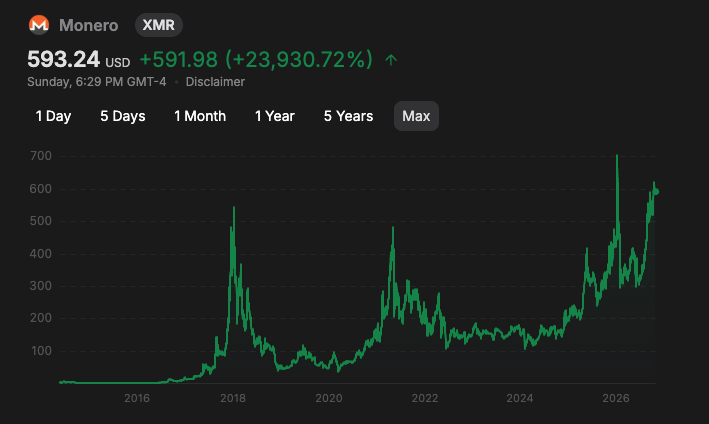
Task: Click the Sunday, 6:29 PM GMT-4 timestamp
Action: coord(97,82)
